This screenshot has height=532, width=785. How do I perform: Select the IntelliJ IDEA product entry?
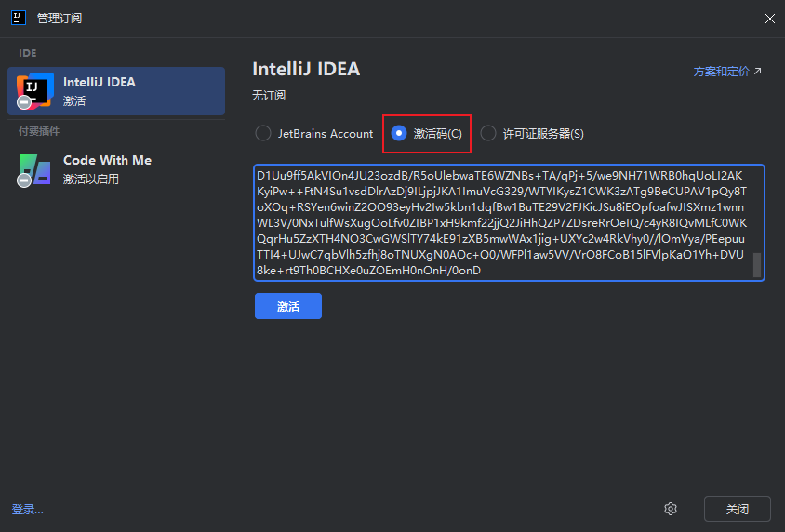tap(116, 91)
